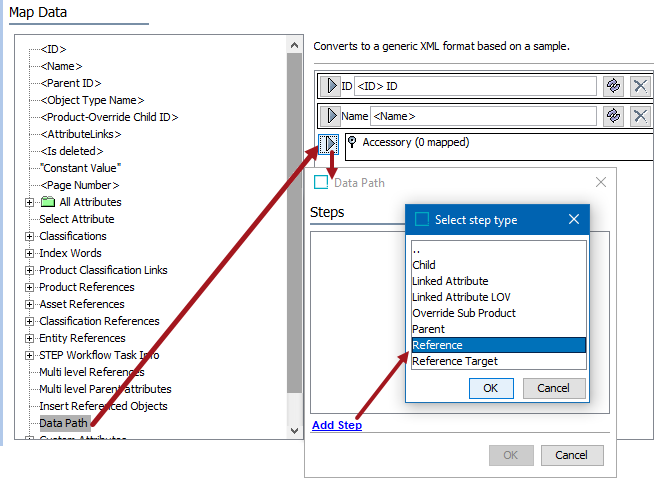Viewport: 656px width, 478px height.
Task: Click the Add Step link
Action: tap(337, 425)
